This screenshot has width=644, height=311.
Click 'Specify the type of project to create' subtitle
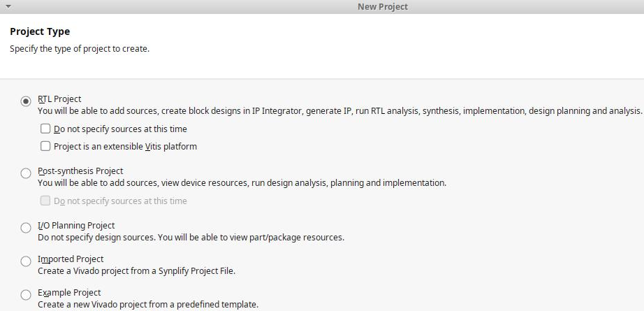(x=80, y=49)
